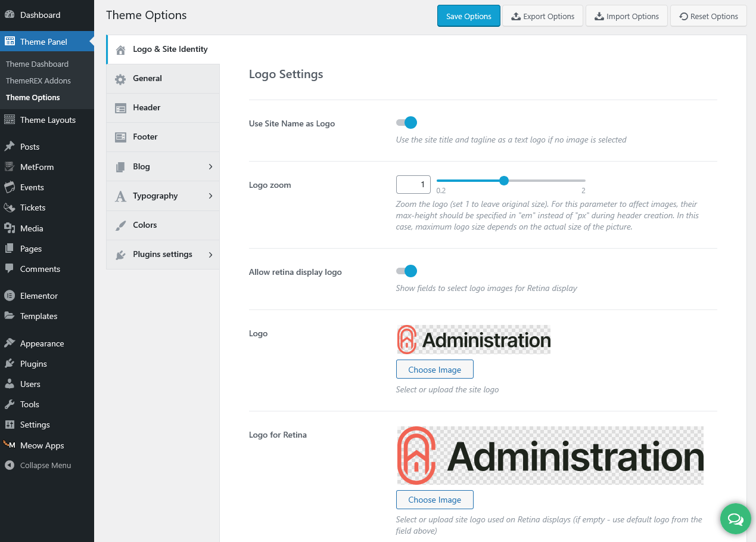This screenshot has width=756, height=542.
Task: Click the Logo zoom slider handle
Action: click(504, 181)
